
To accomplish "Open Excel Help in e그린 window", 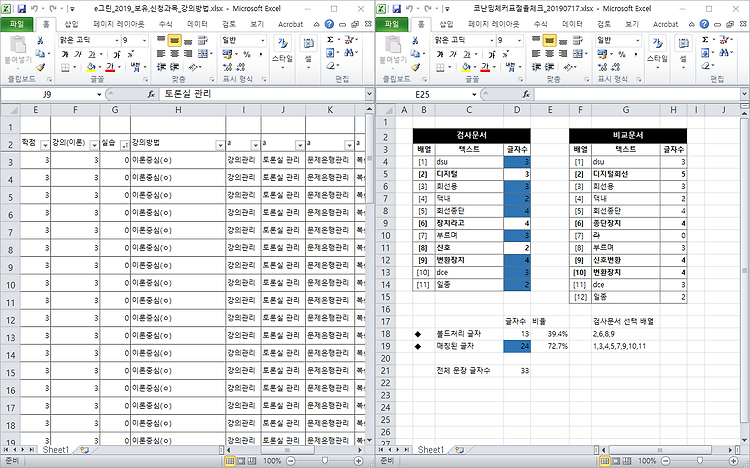I will [329, 24].
